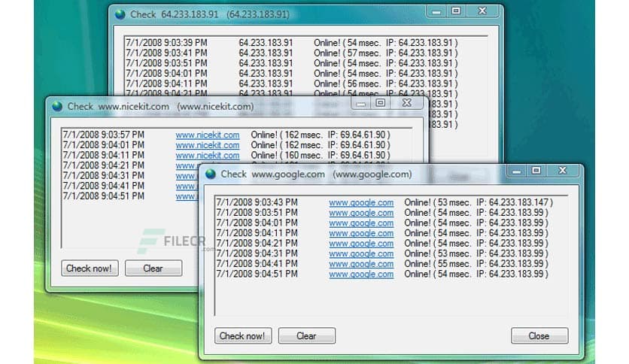Open www.google.com link in the 9:04:31 PM google row
This screenshot has width=629, height=364.
(x=361, y=253)
